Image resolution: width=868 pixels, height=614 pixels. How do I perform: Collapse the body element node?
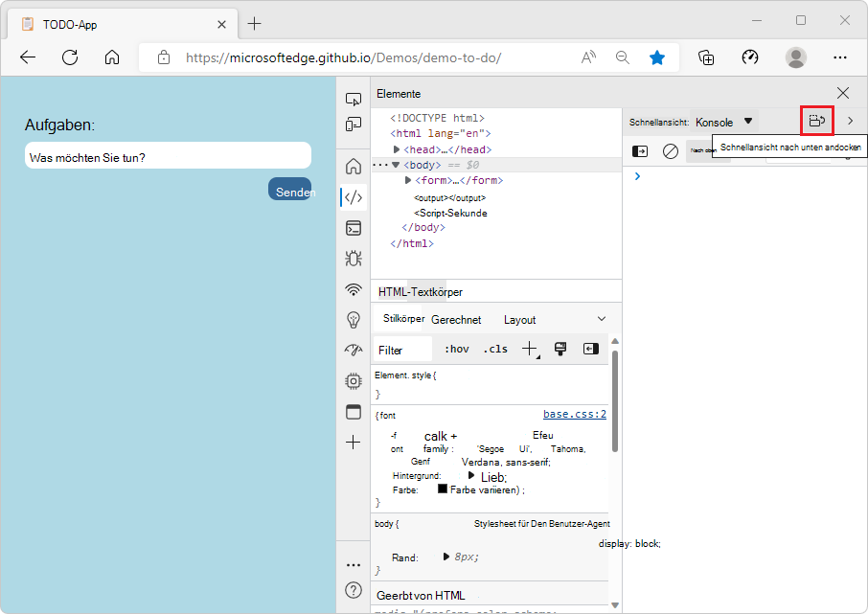click(396, 165)
